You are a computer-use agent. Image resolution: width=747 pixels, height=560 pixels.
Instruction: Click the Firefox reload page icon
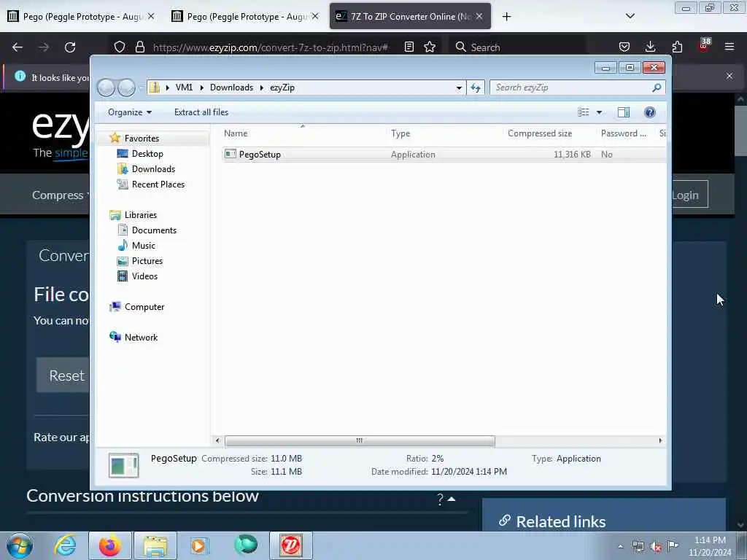click(70, 47)
